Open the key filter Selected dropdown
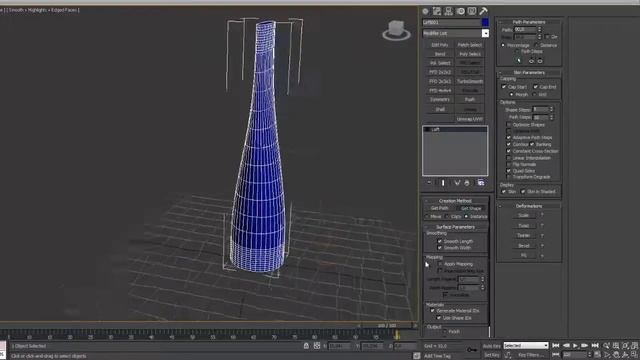The width and height of the screenshot is (640, 360). coord(526,346)
